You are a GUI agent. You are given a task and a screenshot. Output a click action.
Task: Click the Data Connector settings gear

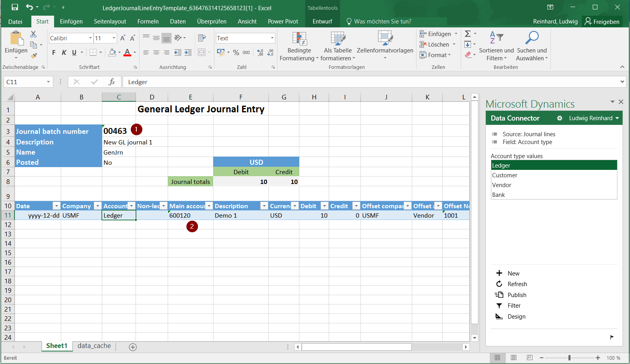559,118
